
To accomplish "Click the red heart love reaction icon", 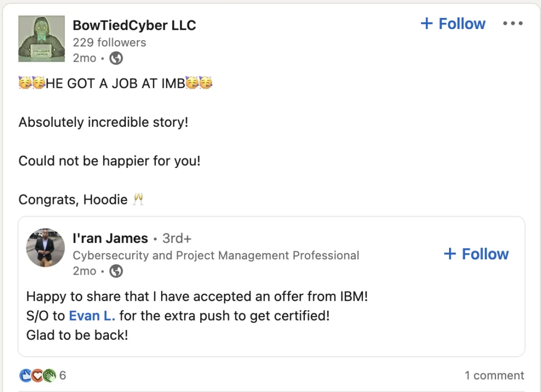I will pos(37,375).
